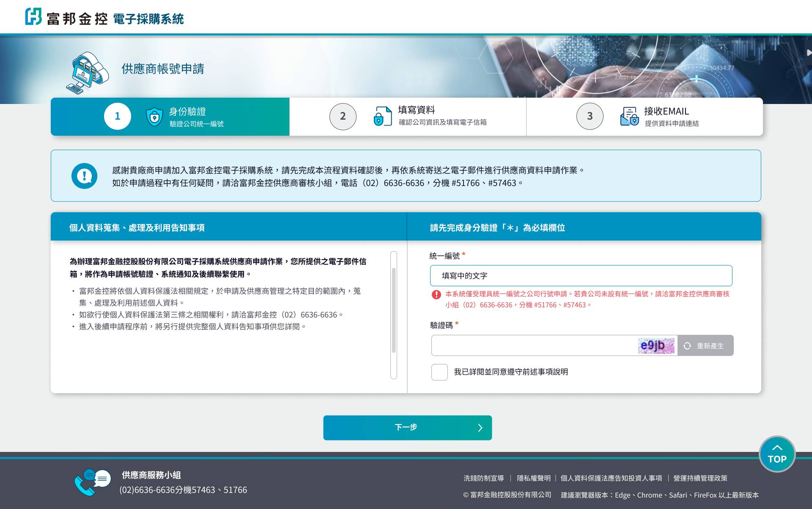Click the 統一編號 input field
The height and width of the screenshot is (509, 812).
pyautogui.click(x=581, y=276)
